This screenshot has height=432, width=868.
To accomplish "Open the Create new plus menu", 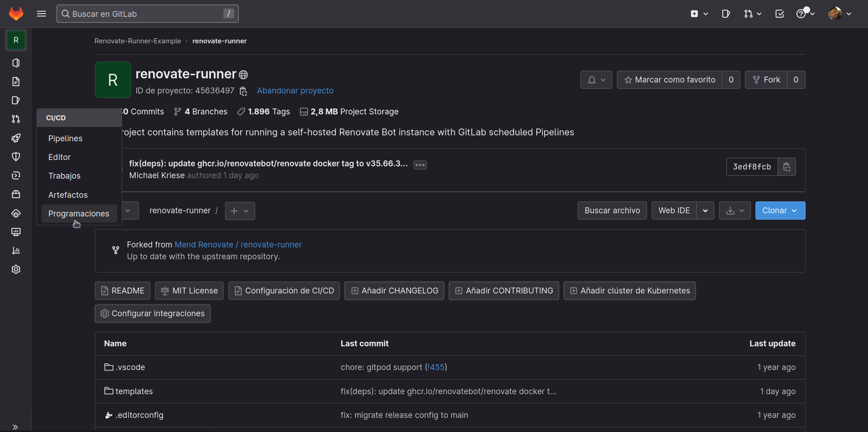I will click(699, 14).
